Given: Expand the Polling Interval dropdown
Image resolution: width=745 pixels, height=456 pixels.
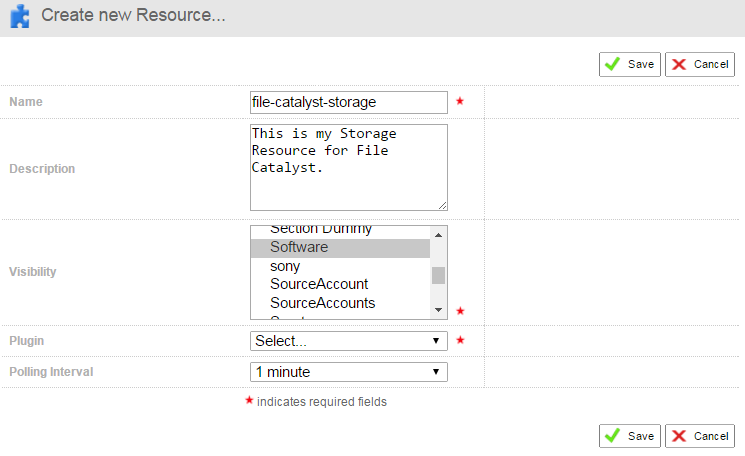Looking at the screenshot, I should [x=348, y=372].
